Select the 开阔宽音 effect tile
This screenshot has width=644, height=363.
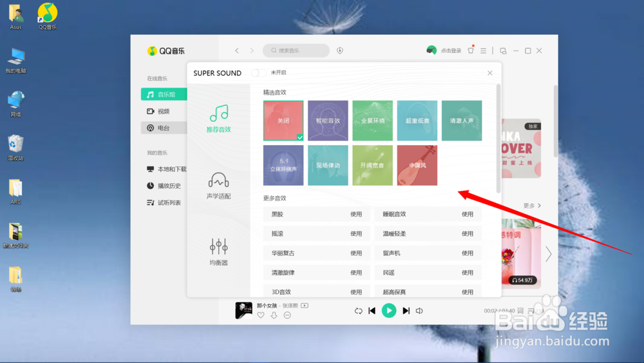coord(372,165)
